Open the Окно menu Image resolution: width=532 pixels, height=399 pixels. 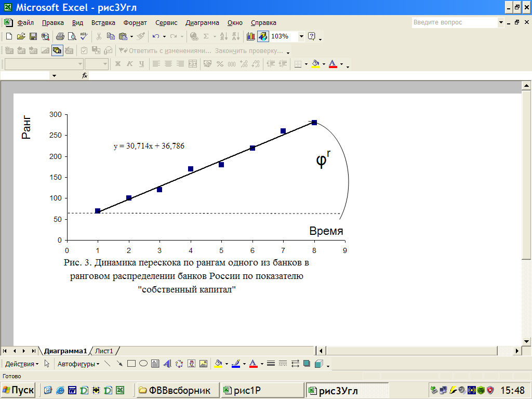pos(235,23)
